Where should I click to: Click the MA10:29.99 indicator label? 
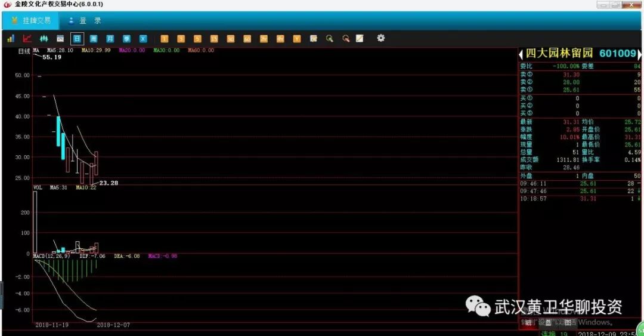click(x=95, y=50)
